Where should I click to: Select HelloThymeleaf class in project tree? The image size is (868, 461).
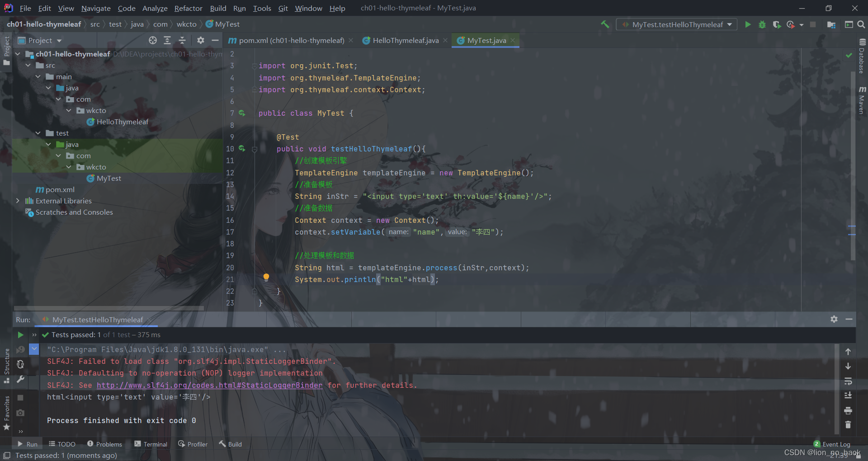click(x=118, y=122)
